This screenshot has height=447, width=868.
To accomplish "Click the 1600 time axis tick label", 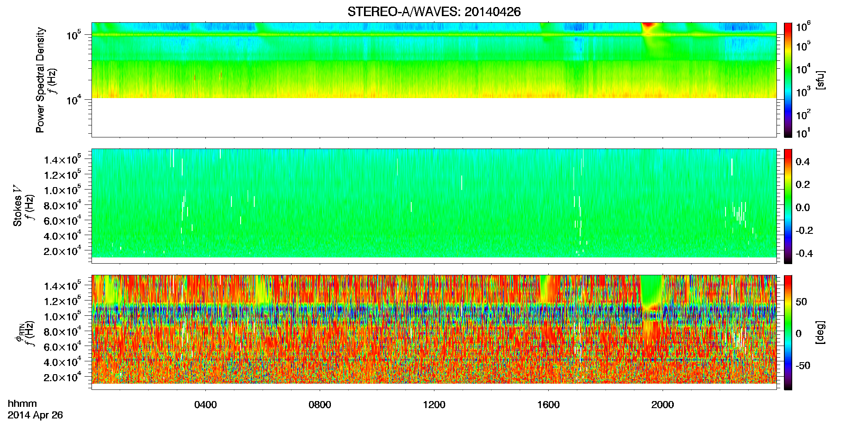I will 548,405.
